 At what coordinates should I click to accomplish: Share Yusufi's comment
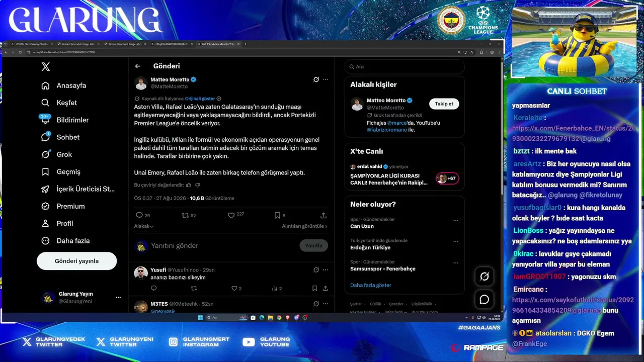pos(326,288)
